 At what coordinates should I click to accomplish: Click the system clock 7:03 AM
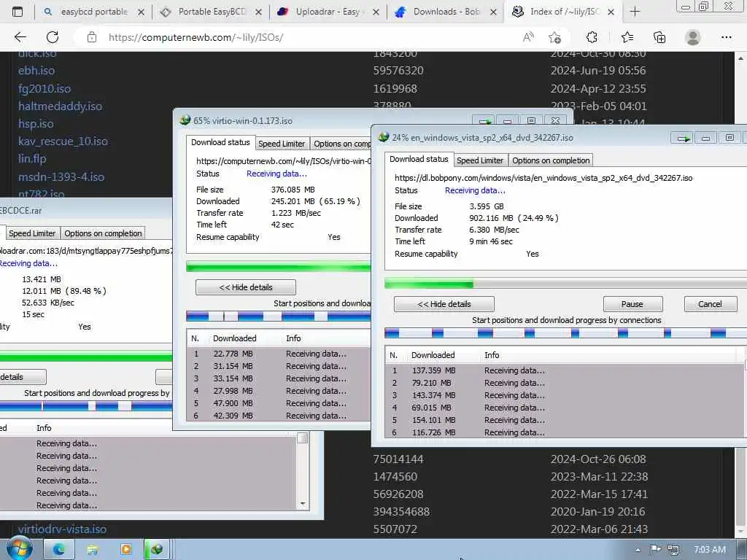709,550
